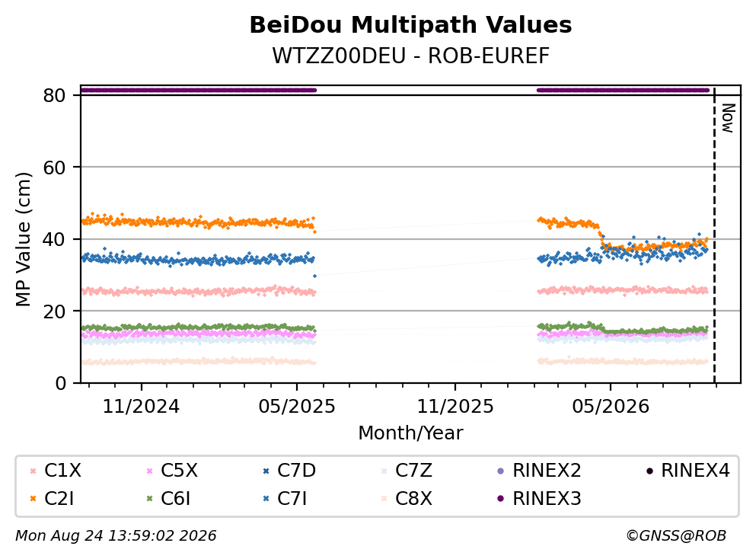Click the C8X legend marker
The height and width of the screenshot is (559, 756).
[x=384, y=498]
